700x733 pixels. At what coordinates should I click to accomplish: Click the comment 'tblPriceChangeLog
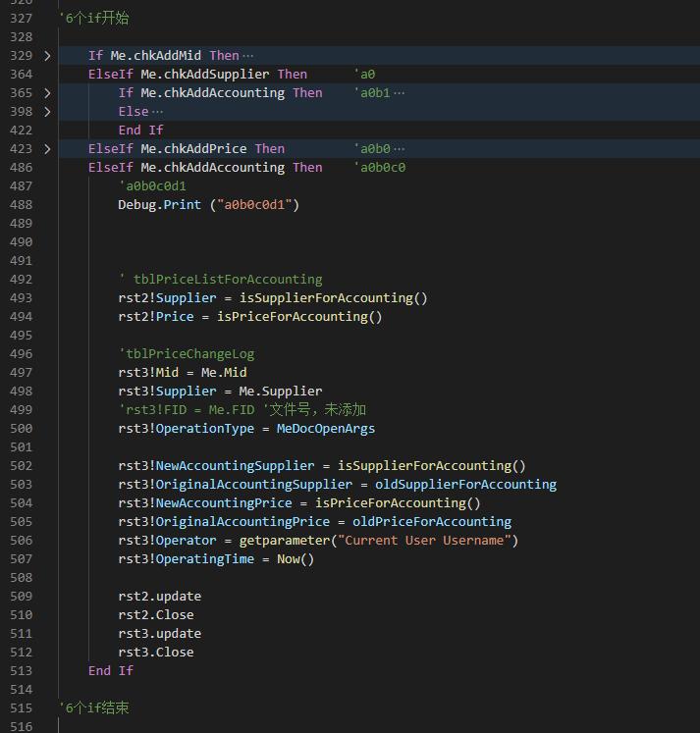187,354
